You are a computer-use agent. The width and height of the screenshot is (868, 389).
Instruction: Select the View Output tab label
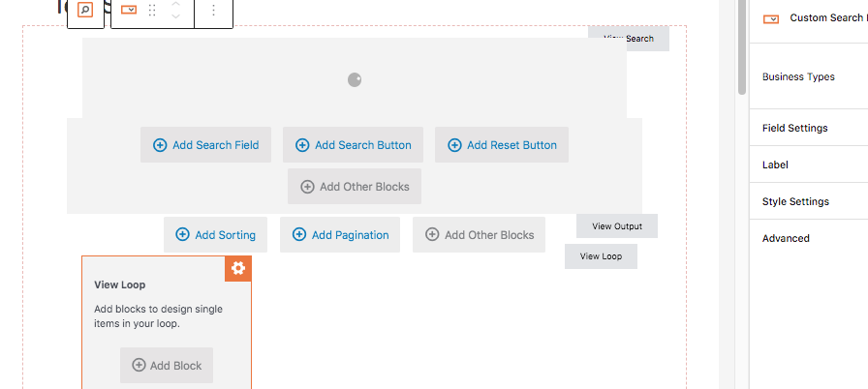(x=617, y=226)
